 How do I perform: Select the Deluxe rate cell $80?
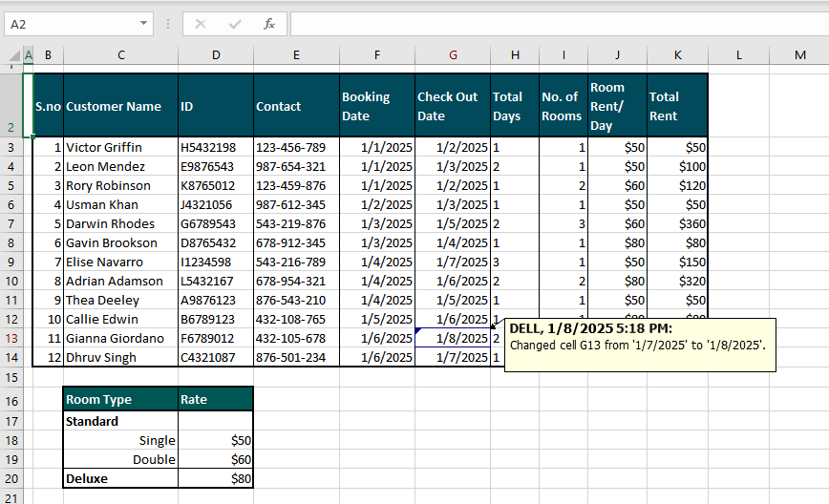click(x=215, y=478)
